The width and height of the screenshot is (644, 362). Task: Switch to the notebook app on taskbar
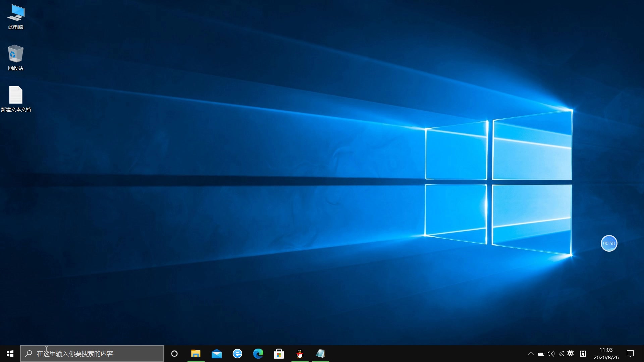[321, 354]
